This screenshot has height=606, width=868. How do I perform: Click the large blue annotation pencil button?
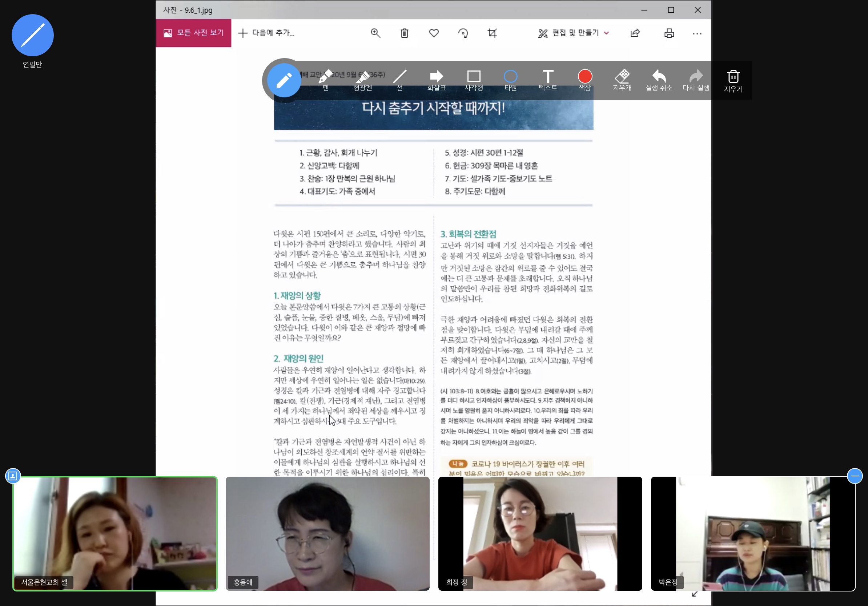(x=284, y=80)
